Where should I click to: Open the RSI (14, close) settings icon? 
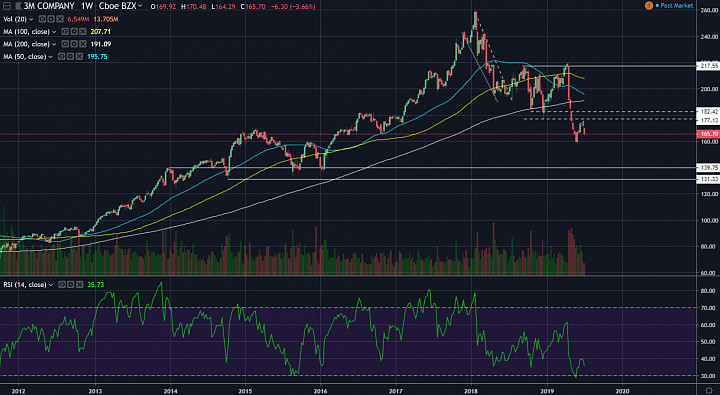[x=71, y=285]
